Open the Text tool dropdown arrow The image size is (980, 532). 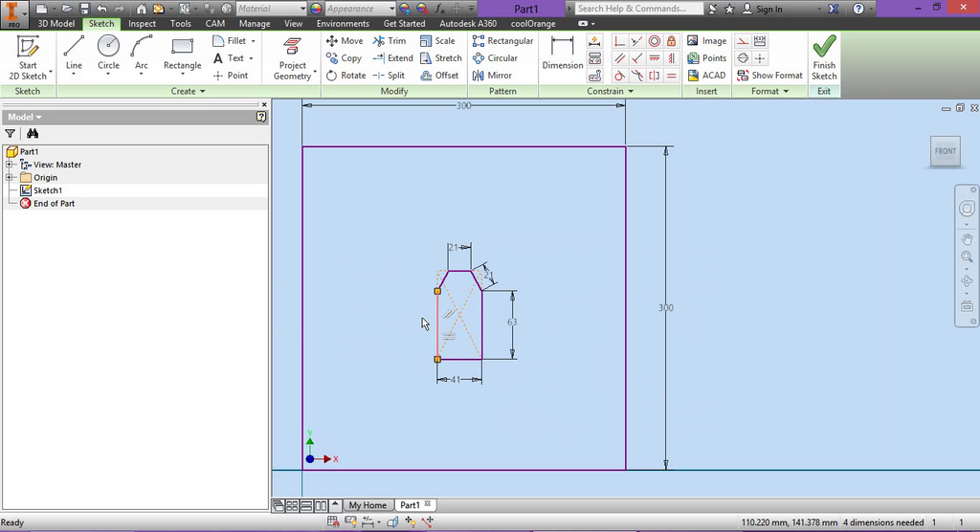point(252,58)
